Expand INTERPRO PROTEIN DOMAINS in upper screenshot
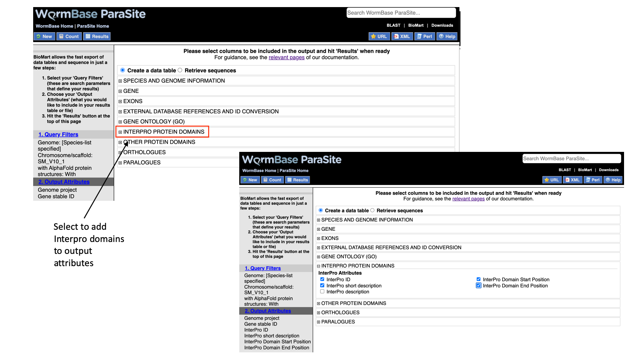 click(120, 132)
